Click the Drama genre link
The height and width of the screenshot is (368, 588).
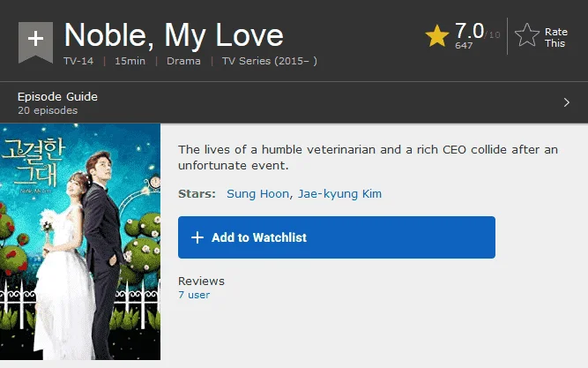pos(183,61)
